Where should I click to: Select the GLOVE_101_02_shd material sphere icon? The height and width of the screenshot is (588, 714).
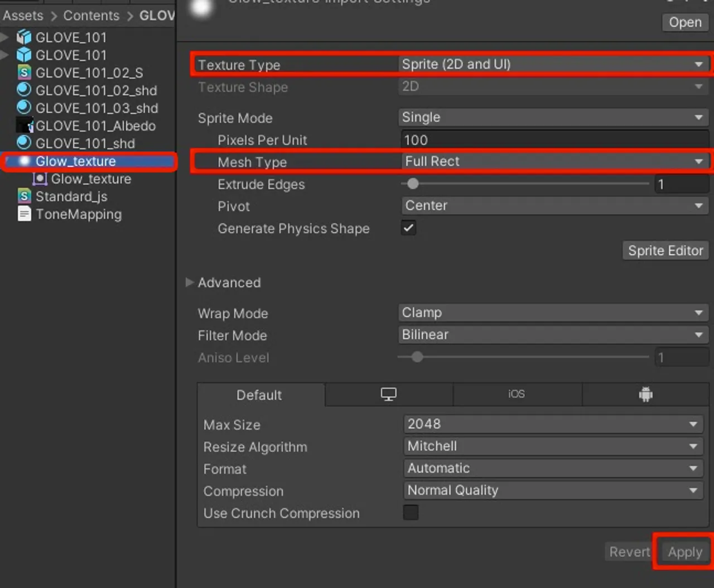click(x=23, y=90)
